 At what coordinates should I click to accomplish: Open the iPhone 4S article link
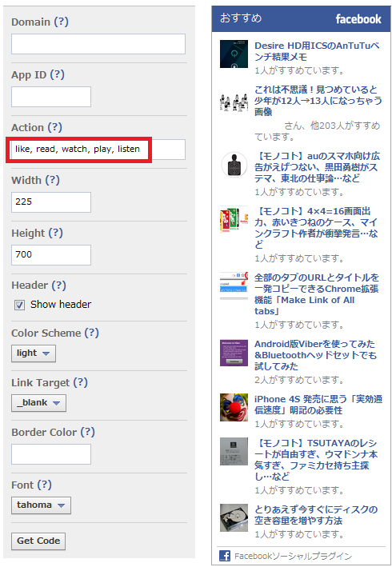tap(318, 405)
